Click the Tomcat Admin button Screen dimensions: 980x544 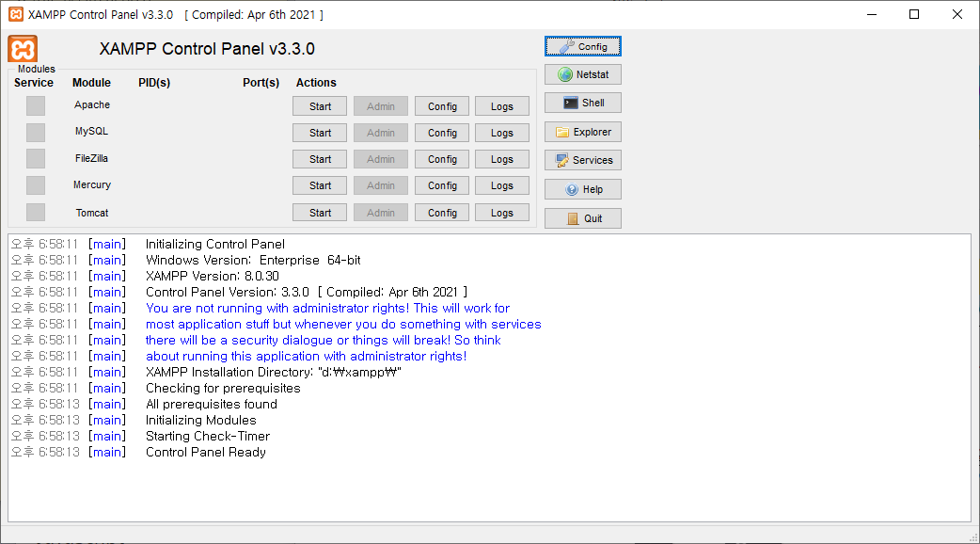pyautogui.click(x=381, y=213)
